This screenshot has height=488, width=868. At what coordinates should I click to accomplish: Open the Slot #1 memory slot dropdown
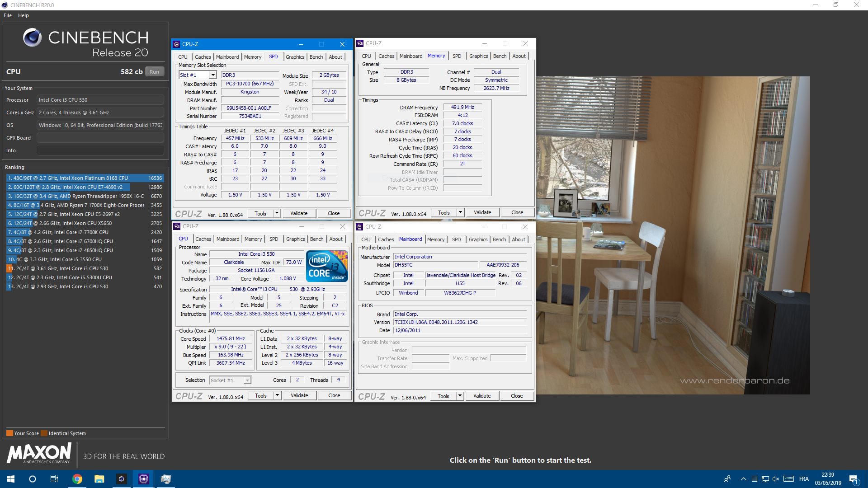213,75
